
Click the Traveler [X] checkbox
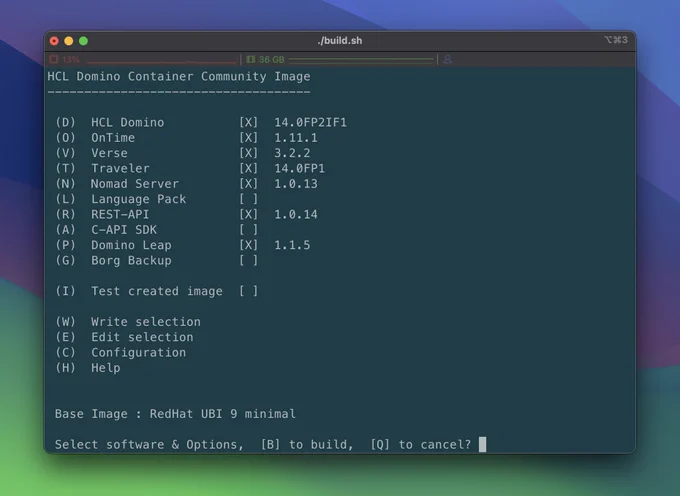(x=248, y=168)
